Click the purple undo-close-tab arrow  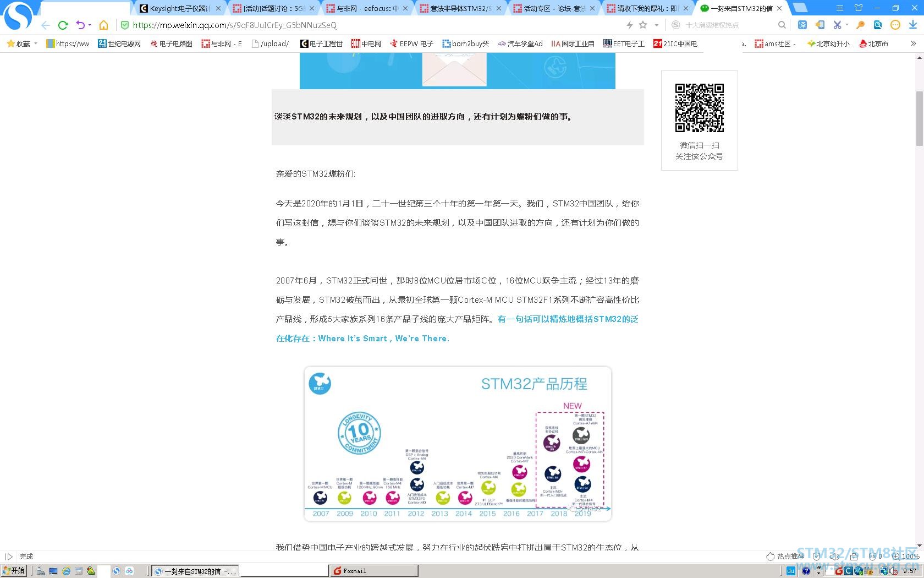pyautogui.click(x=80, y=25)
